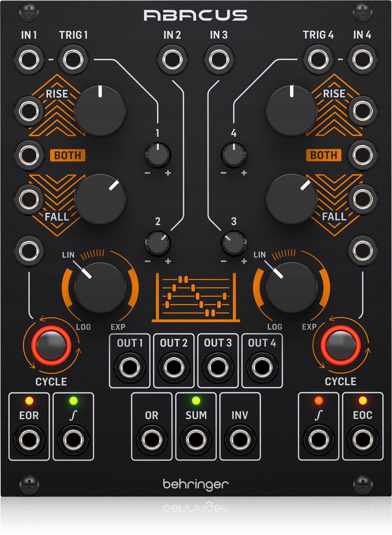Click the left LIN/LOG/EXP shape knob

pos(100,288)
